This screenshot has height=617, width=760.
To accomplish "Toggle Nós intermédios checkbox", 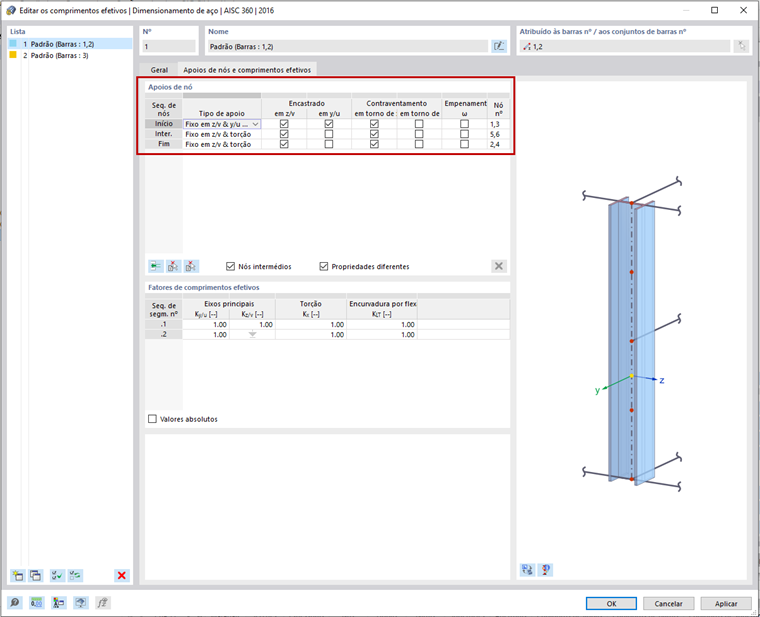I will click(x=230, y=267).
